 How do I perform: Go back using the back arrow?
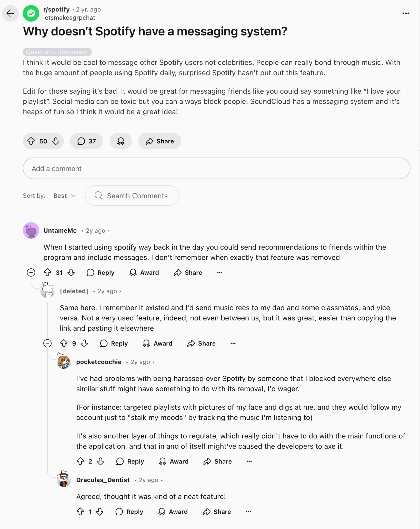[11, 13]
